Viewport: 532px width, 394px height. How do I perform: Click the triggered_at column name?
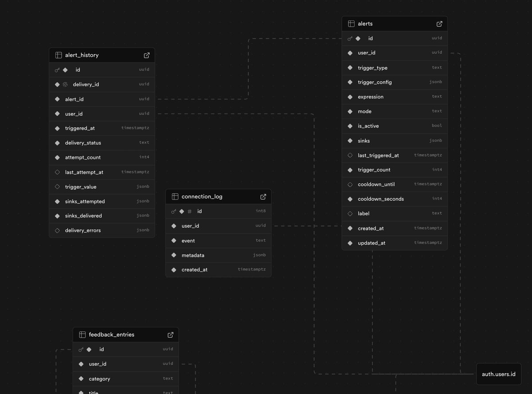pos(80,129)
